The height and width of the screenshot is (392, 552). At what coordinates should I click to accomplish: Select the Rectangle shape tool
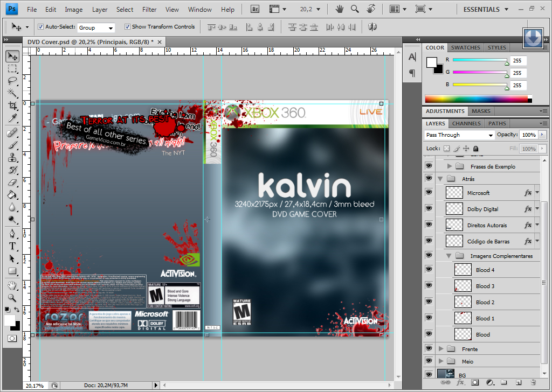pyautogui.click(x=12, y=271)
